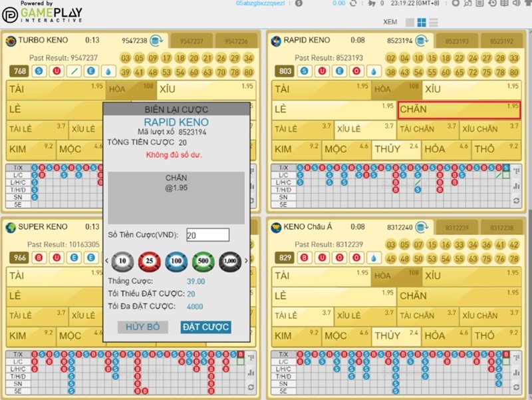Mute the sound with the speaker icon

[517, 3]
